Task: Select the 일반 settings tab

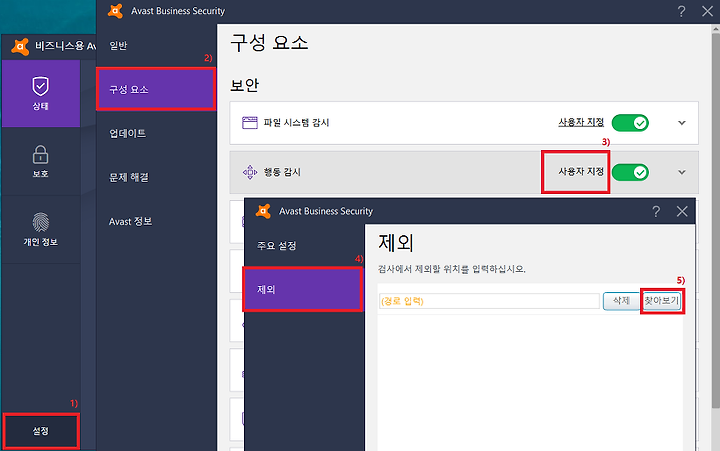Action: coord(156,45)
